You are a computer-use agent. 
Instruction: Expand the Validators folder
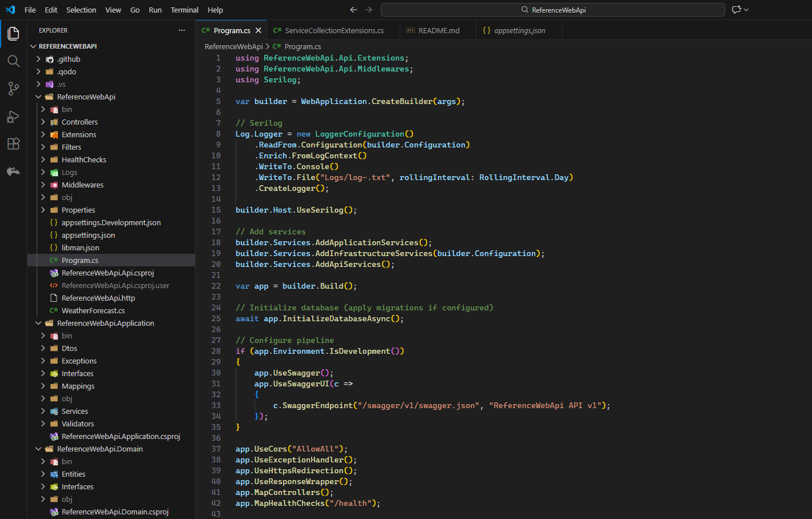pyautogui.click(x=112, y=424)
